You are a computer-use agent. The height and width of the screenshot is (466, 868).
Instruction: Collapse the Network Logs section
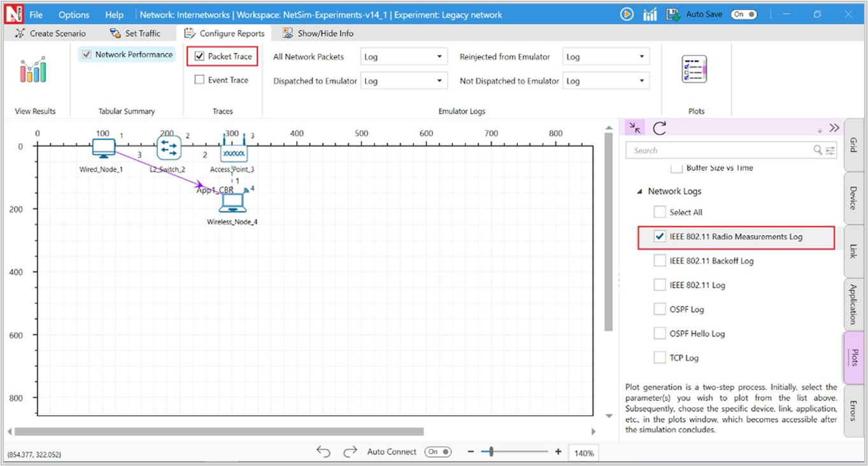coord(639,191)
